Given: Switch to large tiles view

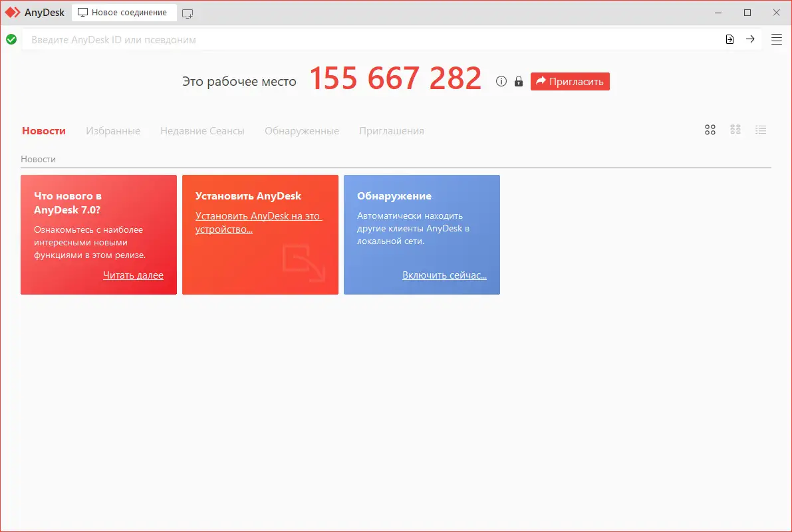Looking at the screenshot, I should pyautogui.click(x=710, y=130).
